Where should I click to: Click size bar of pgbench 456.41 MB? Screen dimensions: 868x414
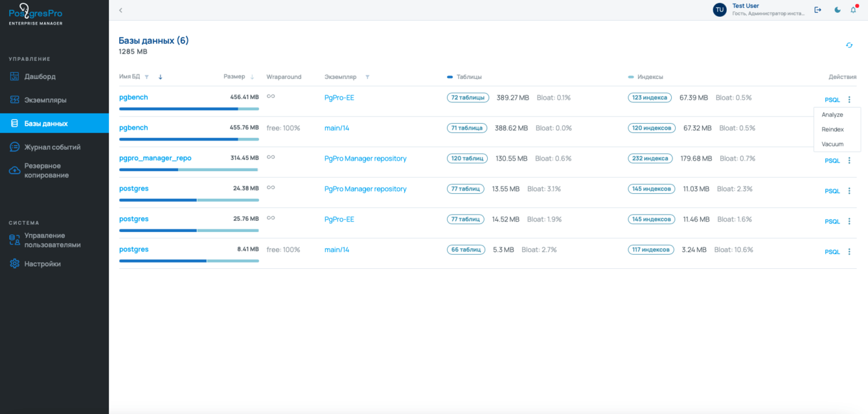(x=188, y=109)
